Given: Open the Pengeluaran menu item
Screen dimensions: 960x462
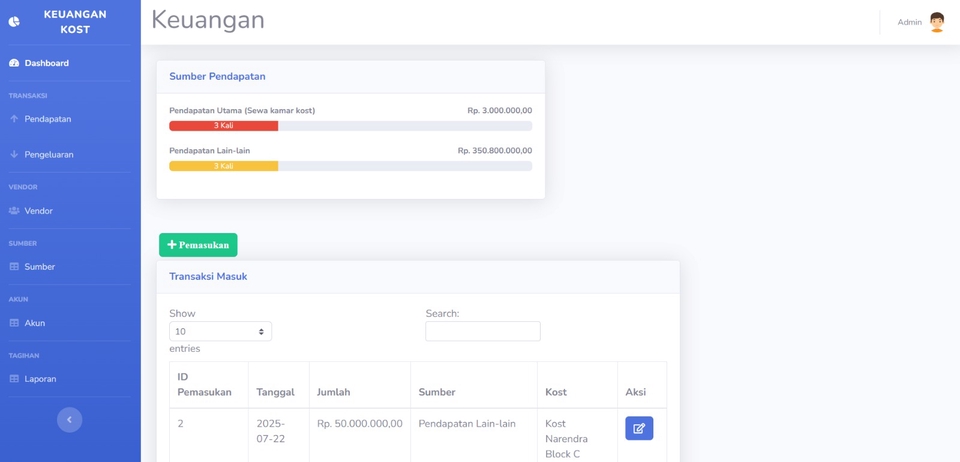Looking at the screenshot, I should tap(49, 155).
